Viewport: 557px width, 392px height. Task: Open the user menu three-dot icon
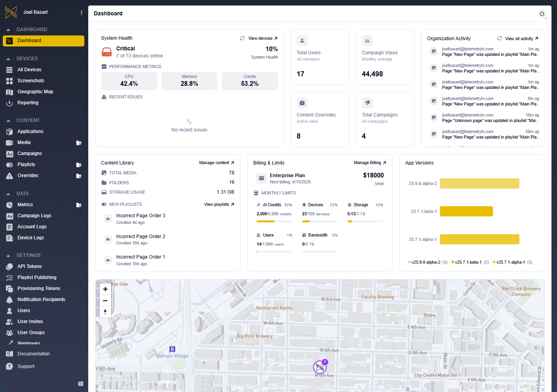coord(82,13)
